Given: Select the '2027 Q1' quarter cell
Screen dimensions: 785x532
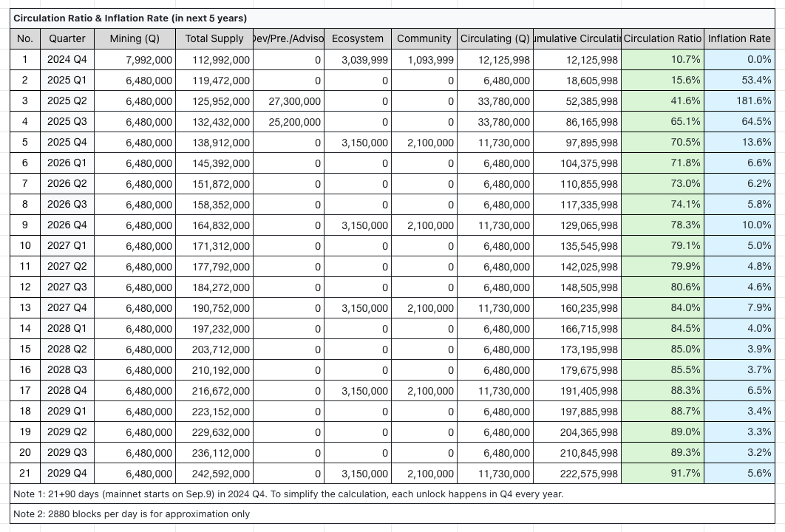Looking at the screenshot, I should tap(67, 246).
